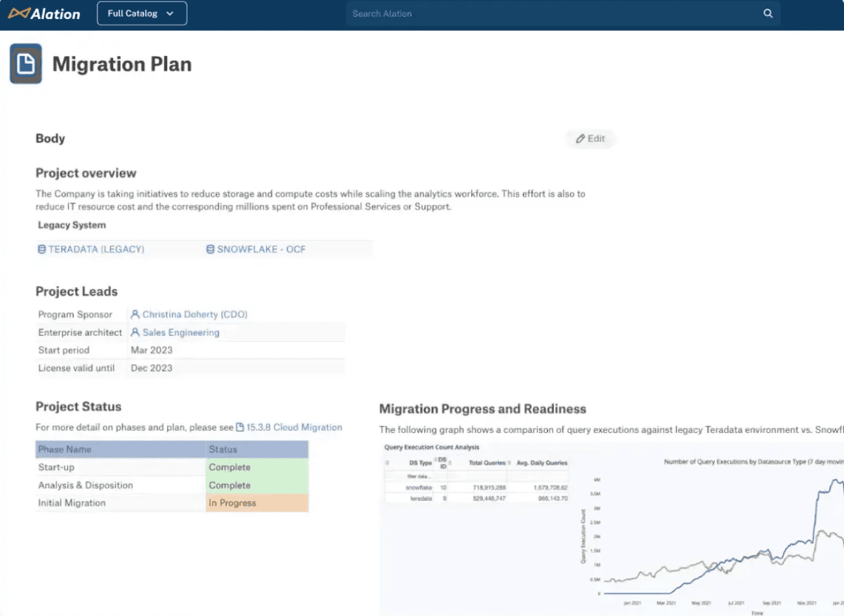Click the Migration Plan page title

point(122,65)
